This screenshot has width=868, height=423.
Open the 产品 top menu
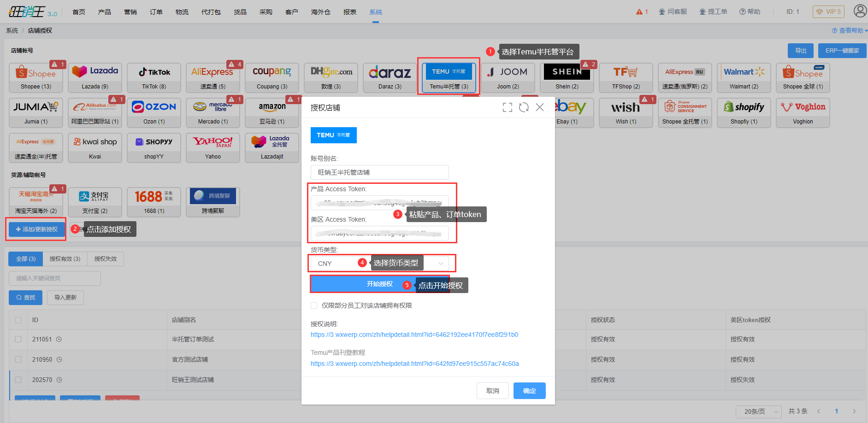pyautogui.click(x=105, y=12)
